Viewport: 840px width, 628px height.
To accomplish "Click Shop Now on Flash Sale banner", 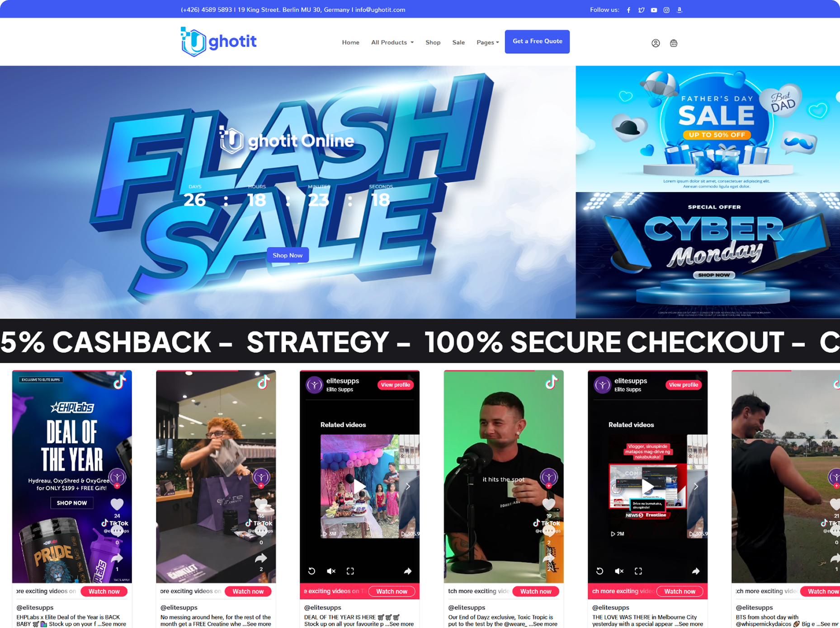I will (288, 255).
